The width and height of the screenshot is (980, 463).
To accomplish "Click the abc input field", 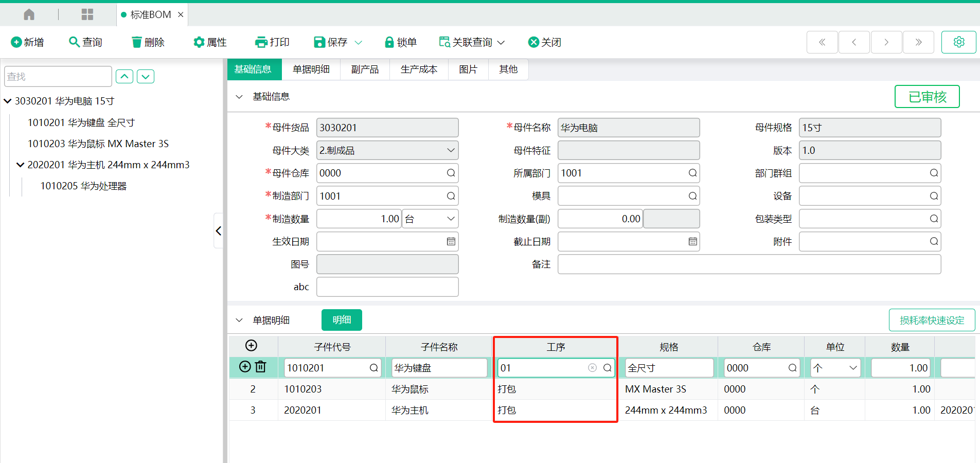I will click(x=387, y=287).
